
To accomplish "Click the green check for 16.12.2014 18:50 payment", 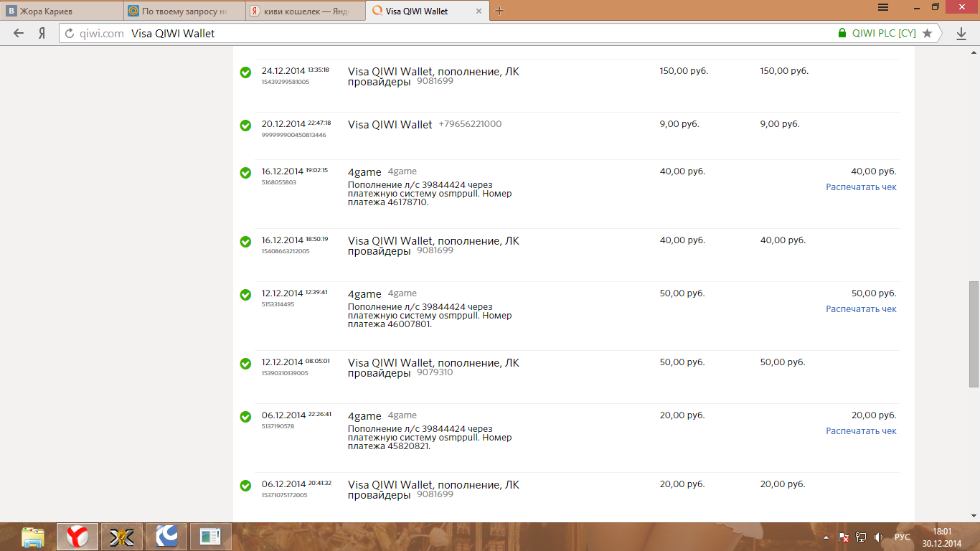I will 245,242.
